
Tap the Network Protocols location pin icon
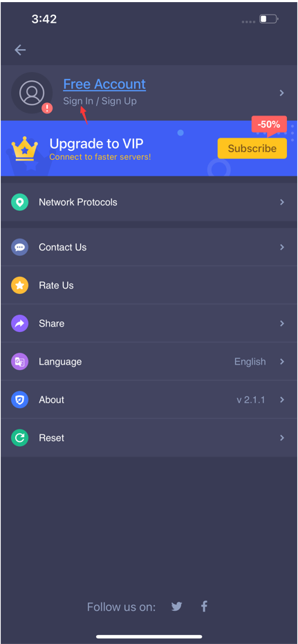(19, 202)
